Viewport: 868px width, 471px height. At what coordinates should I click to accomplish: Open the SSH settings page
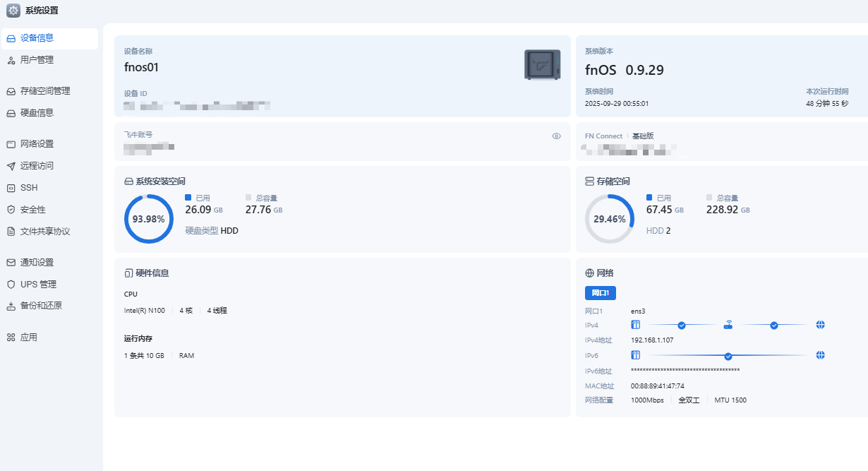pos(49,188)
